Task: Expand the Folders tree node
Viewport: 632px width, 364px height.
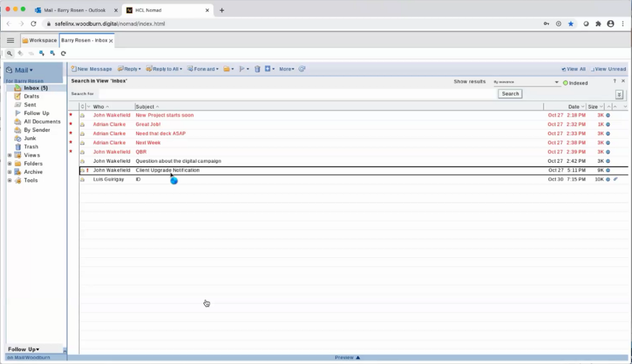Action: click(9, 163)
